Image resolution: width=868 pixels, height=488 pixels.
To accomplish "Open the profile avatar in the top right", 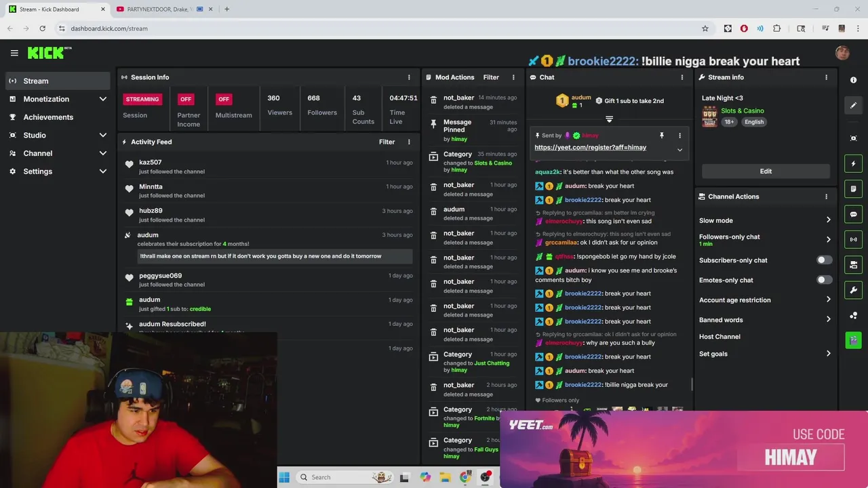I will tap(842, 53).
